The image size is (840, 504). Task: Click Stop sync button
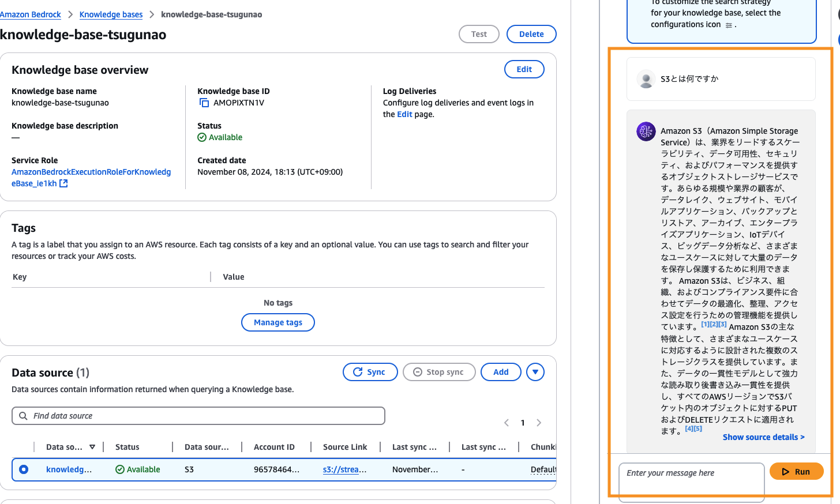coord(439,372)
